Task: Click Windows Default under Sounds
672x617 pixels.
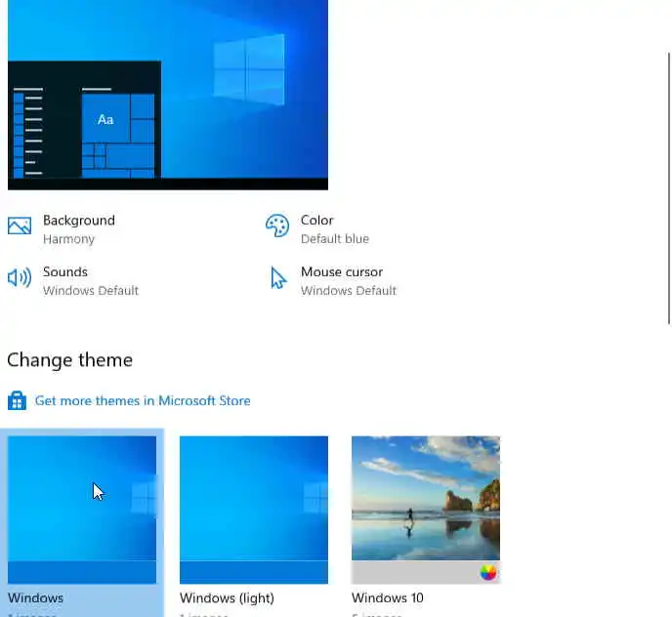Action: (x=91, y=291)
